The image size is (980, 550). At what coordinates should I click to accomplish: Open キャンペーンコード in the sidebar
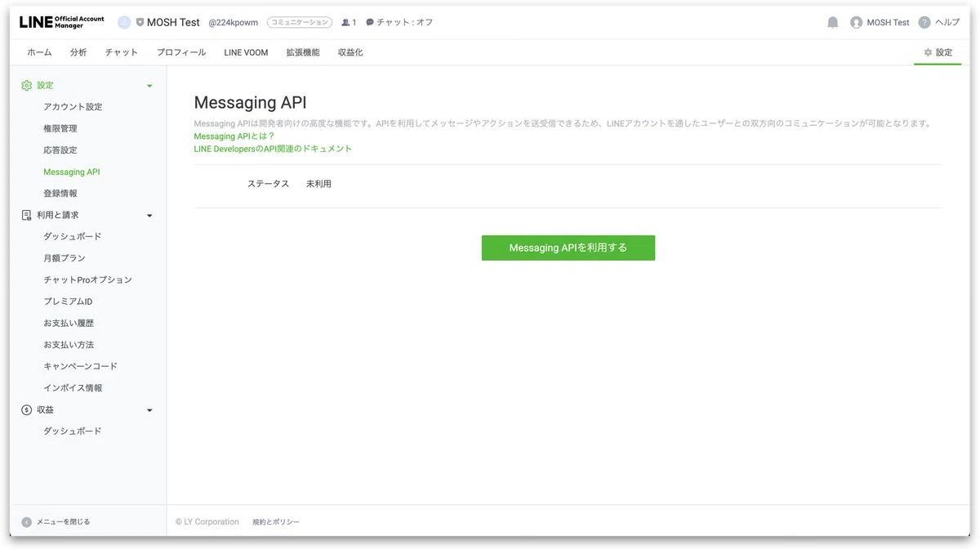point(80,366)
